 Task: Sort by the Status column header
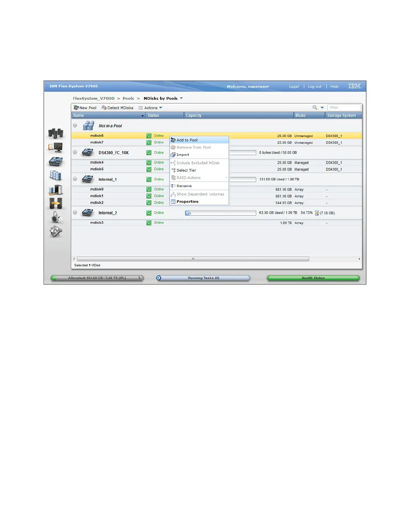[165, 115]
